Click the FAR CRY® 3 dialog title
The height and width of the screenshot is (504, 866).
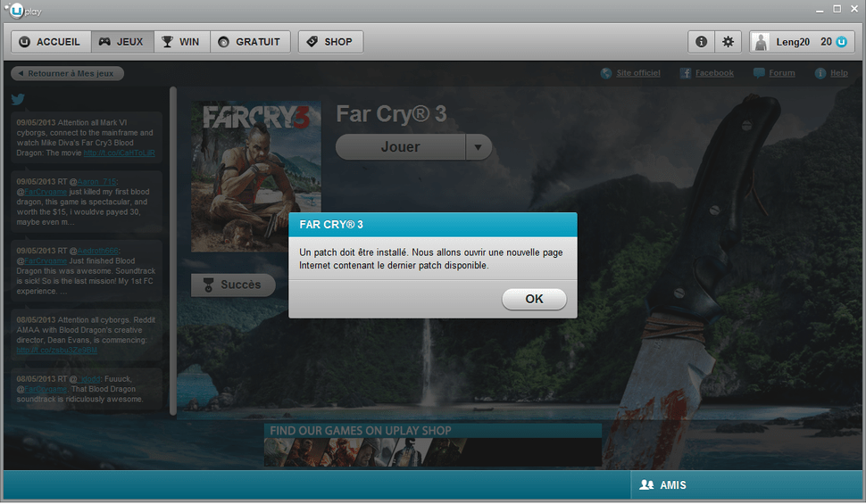[x=331, y=225]
